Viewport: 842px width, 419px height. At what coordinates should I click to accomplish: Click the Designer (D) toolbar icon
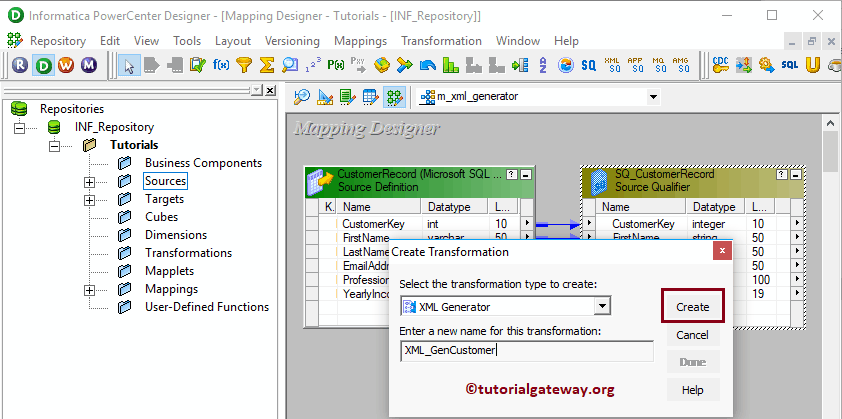tap(43, 66)
